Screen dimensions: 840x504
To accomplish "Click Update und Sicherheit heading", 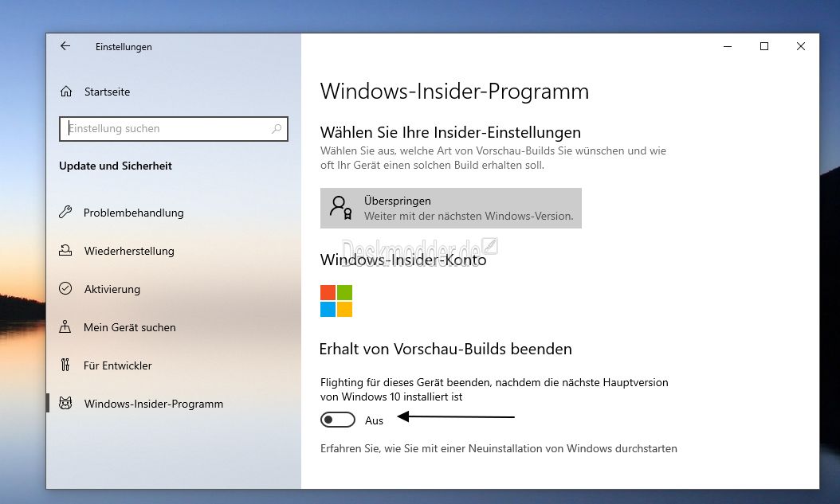I will coord(116,166).
